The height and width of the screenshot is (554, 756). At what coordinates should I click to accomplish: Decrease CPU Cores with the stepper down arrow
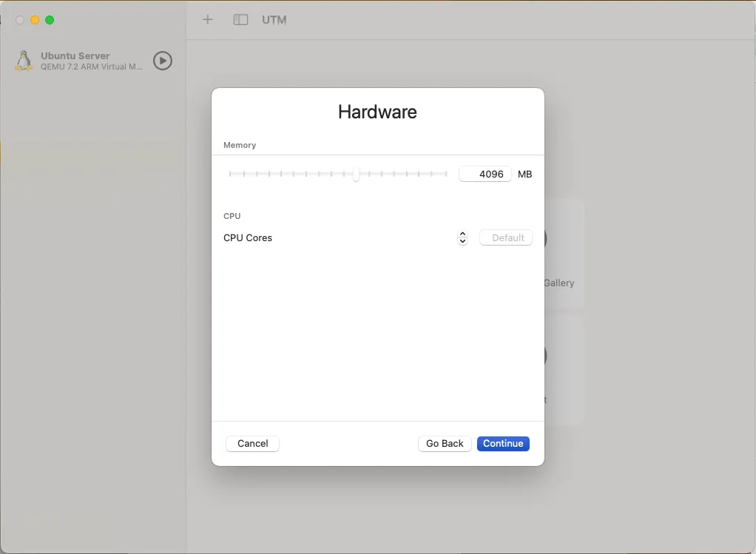[x=462, y=241]
